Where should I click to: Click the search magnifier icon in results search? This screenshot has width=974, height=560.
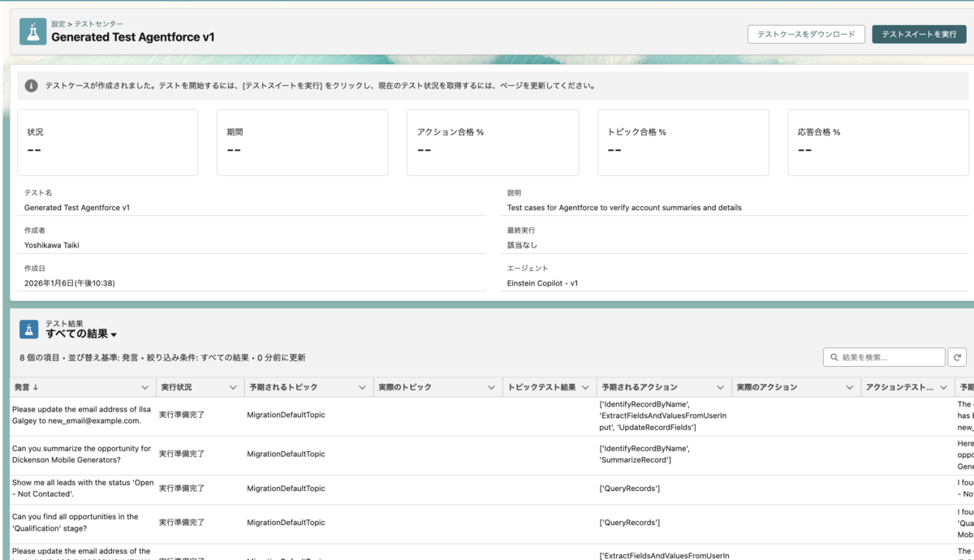click(x=834, y=357)
